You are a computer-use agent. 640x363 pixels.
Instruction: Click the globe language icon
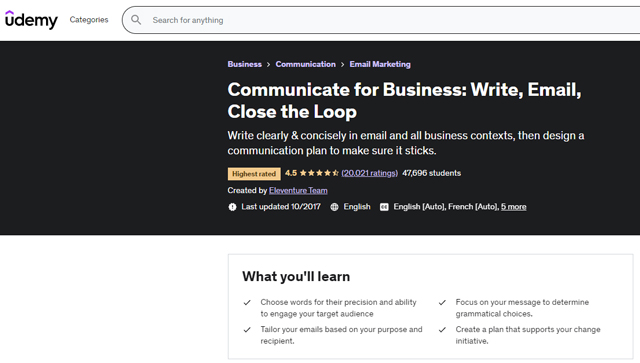point(334,207)
